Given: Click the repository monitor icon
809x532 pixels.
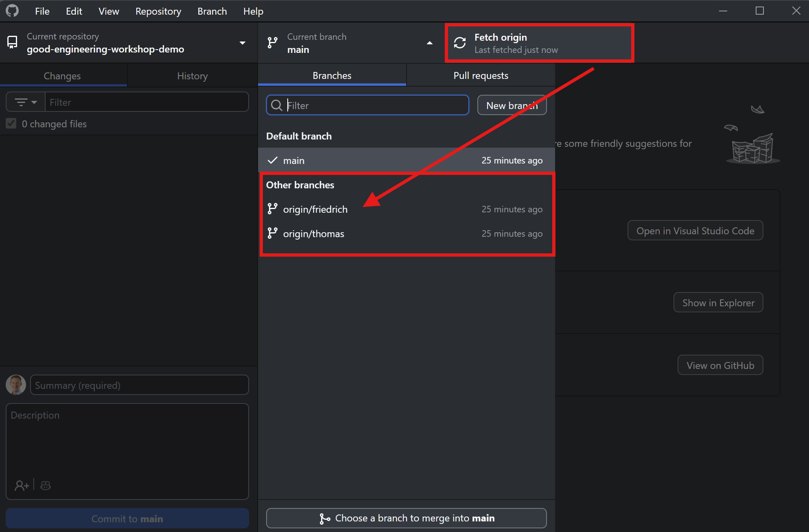Looking at the screenshot, I should click(x=12, y=42).
